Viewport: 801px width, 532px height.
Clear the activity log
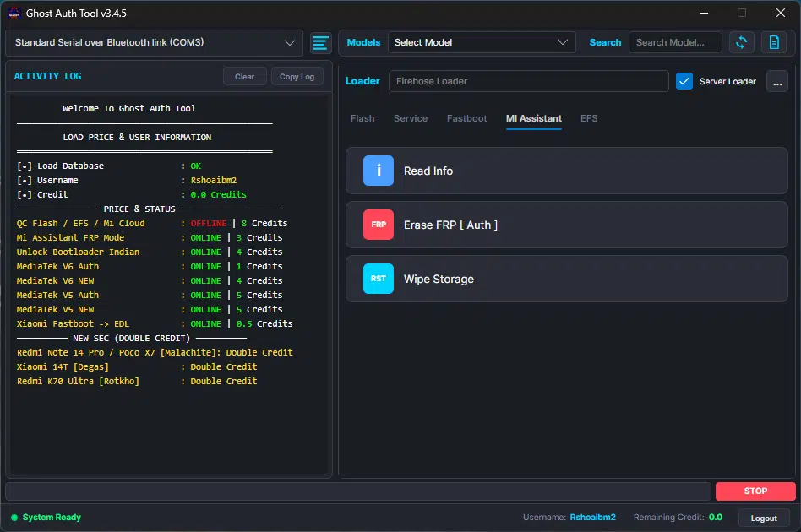(x=244, y=77)
